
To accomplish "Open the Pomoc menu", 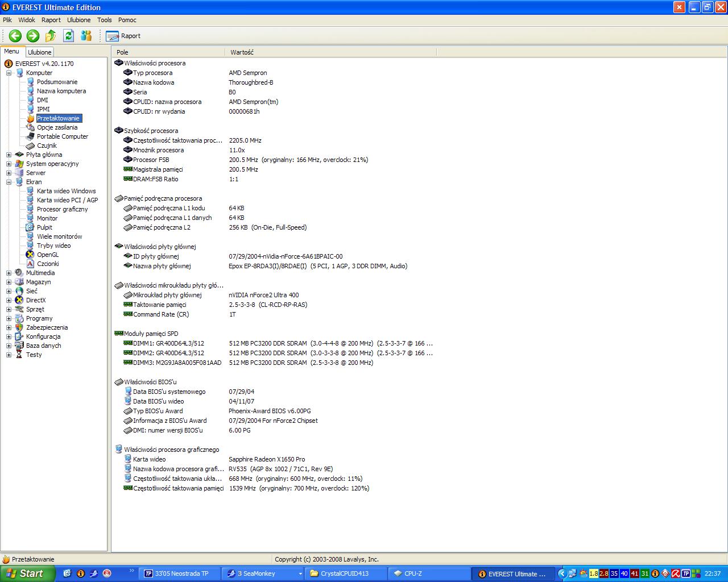I will click(127, 20).
